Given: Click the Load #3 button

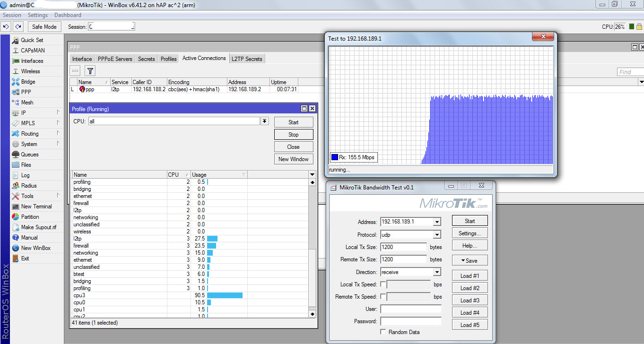Looking at the screenshot, I should [470, 300].
